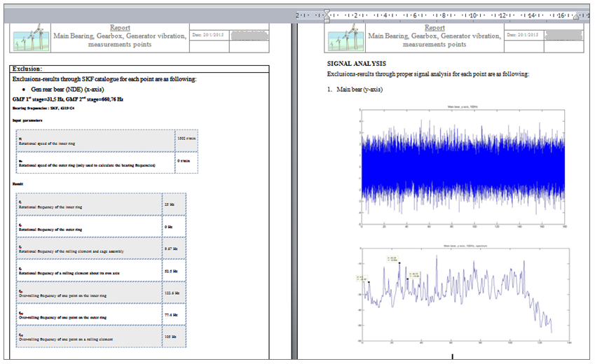
Task: Click the 105 Hz table cell
Action: [174, 336]
